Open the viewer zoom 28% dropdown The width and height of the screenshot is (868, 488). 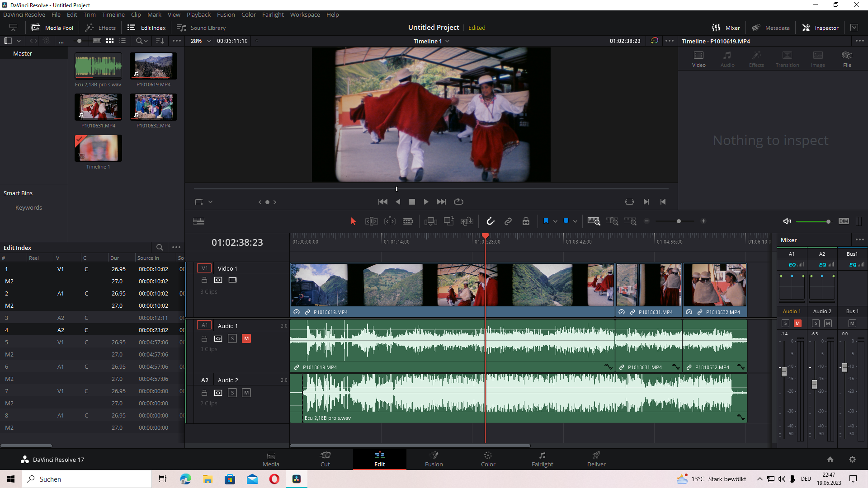coord(209,41)
